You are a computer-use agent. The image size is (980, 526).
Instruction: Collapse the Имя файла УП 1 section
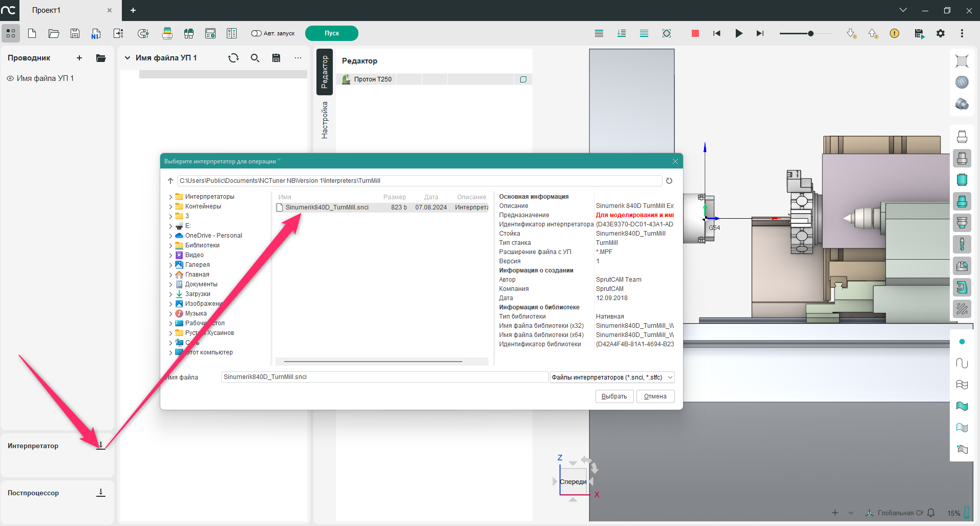127,58
